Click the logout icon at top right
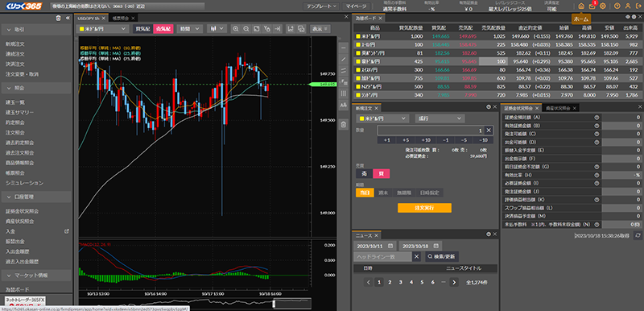644x311 pixels. point(638,6)
